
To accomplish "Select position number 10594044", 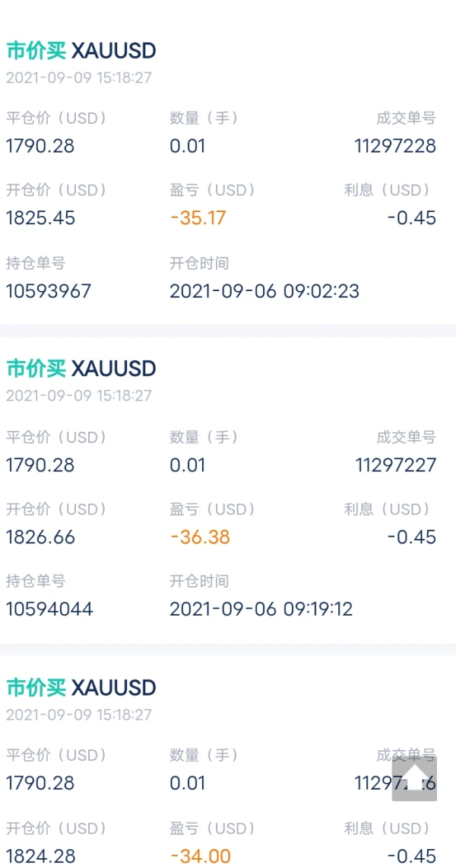I will (x=49, y=609).
